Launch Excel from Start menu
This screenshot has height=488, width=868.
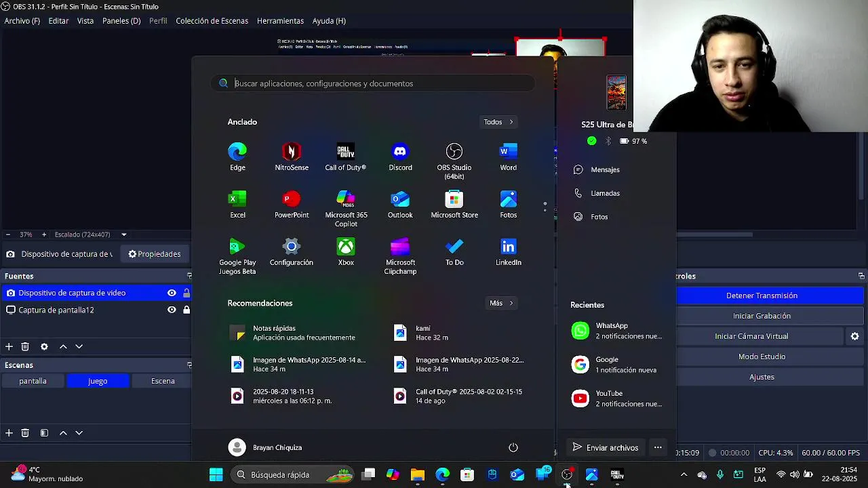(237, 204)
